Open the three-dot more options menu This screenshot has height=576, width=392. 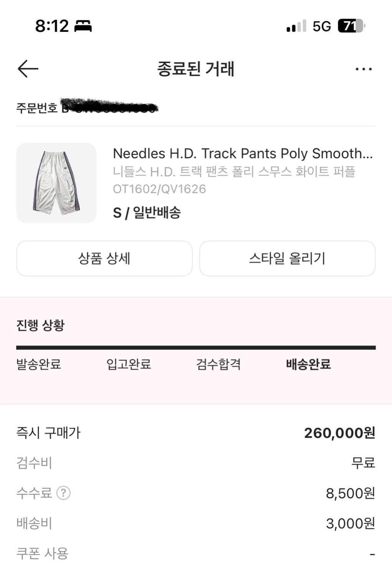(x=363, y=69)
